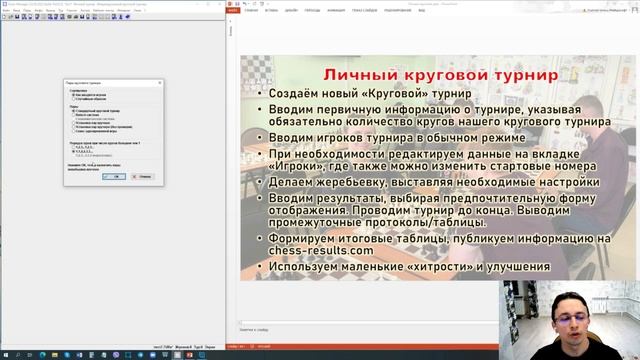The height and width of the screenshot is (360, 640).
Task: Select 'Установка пар вручную (без проверки)' option
Action: point(73,127)
